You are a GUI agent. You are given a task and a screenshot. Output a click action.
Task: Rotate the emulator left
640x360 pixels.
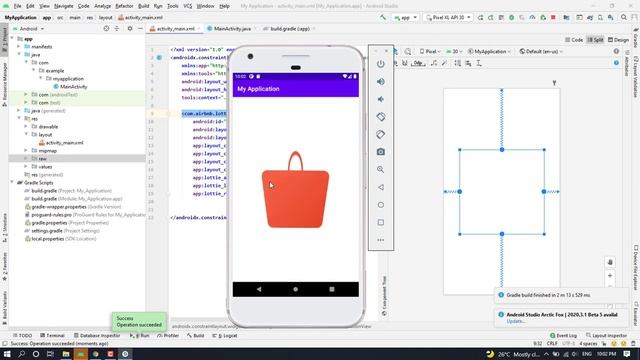point(380,117)
